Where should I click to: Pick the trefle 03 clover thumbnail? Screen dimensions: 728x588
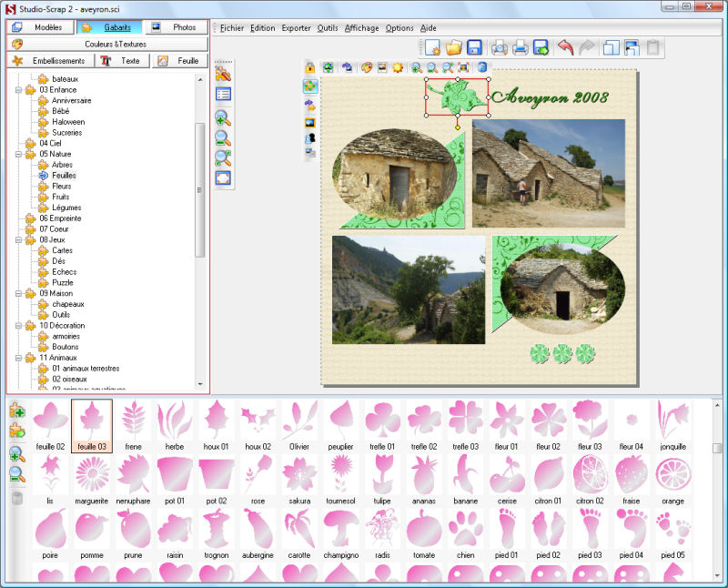point(465,426)
